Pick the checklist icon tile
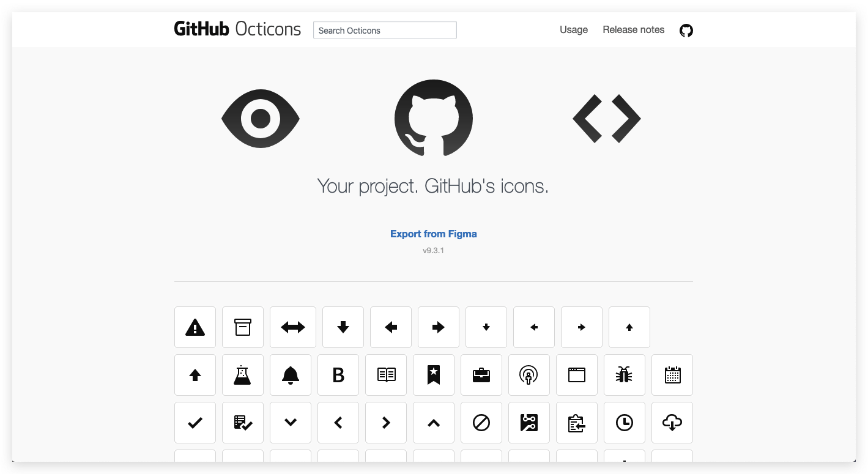Viewport: 868px width, 474px height. click(x=243, y=423)
